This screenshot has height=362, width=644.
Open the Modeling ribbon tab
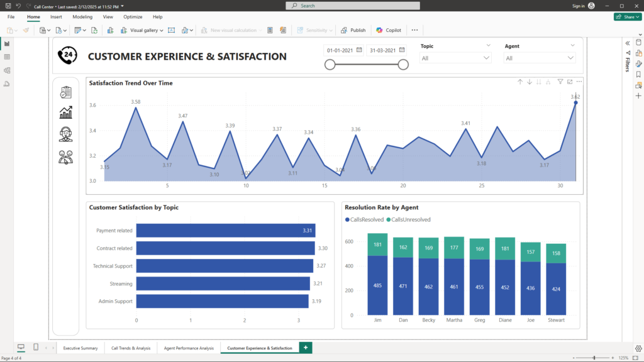[82, 17]
